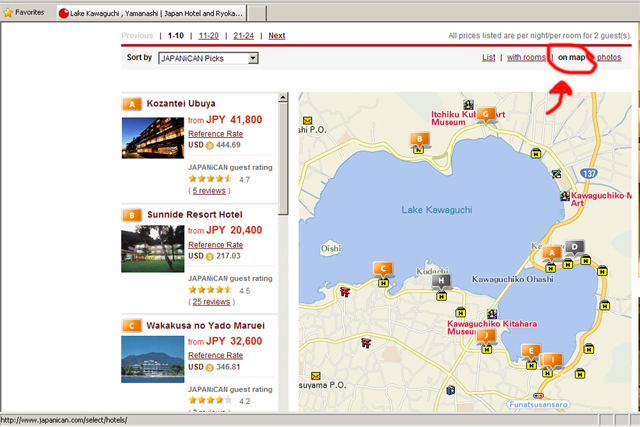
Task: Click orange A badge beside Kozantei Ubuya
Action: pos(132,104)
